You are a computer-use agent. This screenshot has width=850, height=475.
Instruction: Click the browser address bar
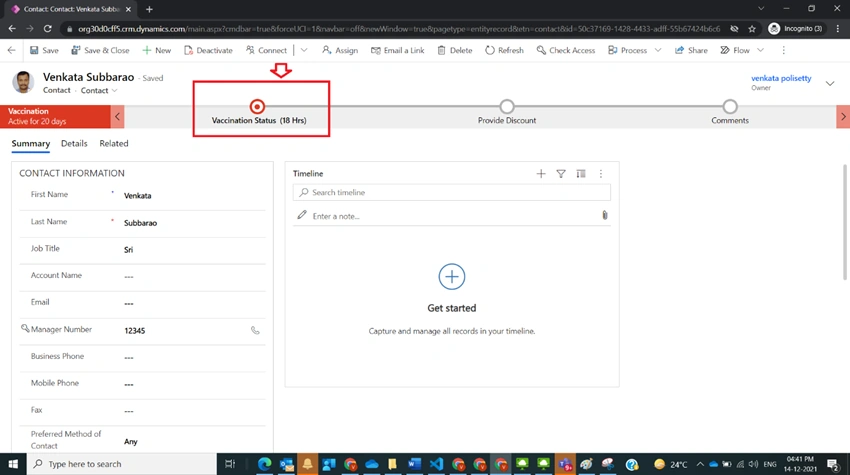coord(398,29)
